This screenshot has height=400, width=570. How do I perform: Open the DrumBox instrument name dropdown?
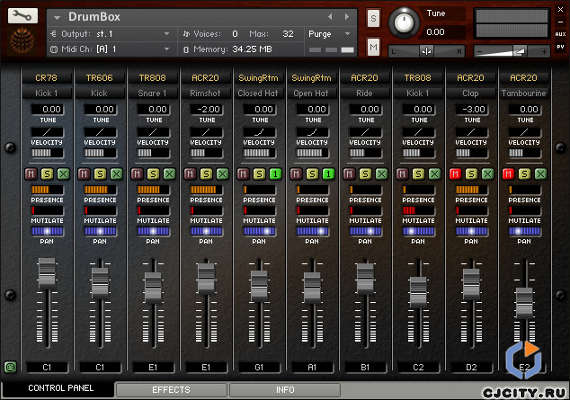57,17
